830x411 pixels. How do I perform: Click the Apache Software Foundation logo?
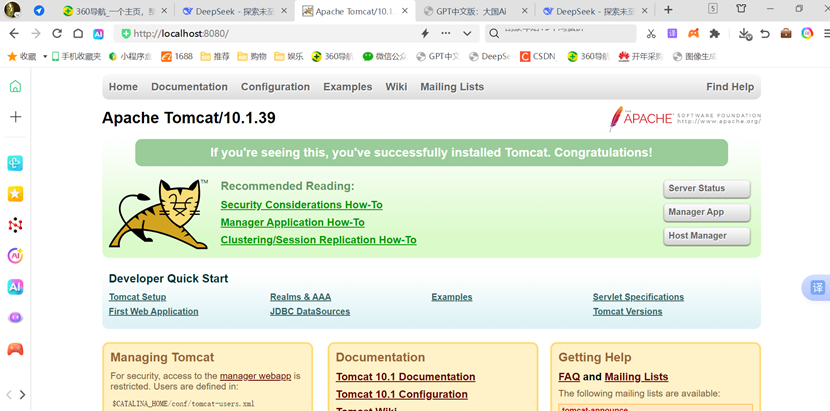684,119
